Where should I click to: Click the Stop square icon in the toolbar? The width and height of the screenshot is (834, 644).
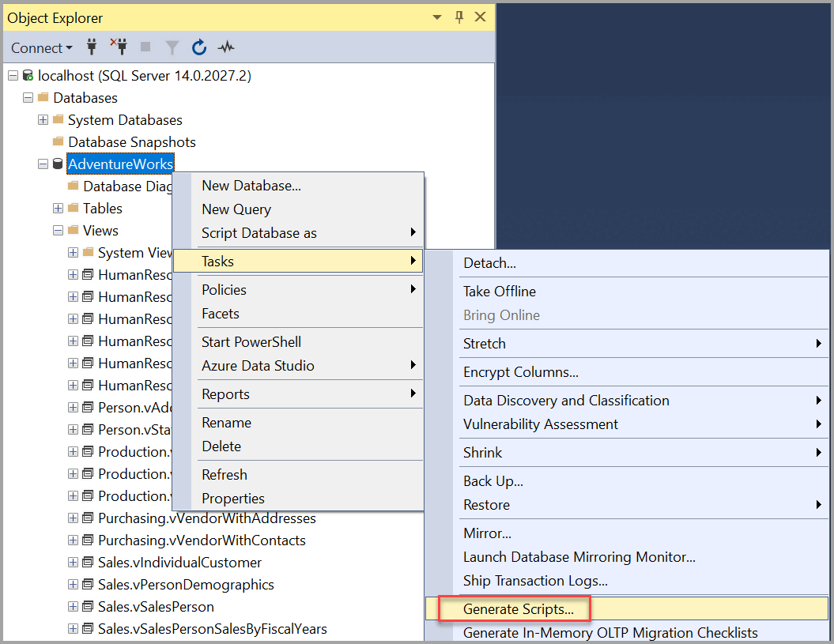coord(145,47)
